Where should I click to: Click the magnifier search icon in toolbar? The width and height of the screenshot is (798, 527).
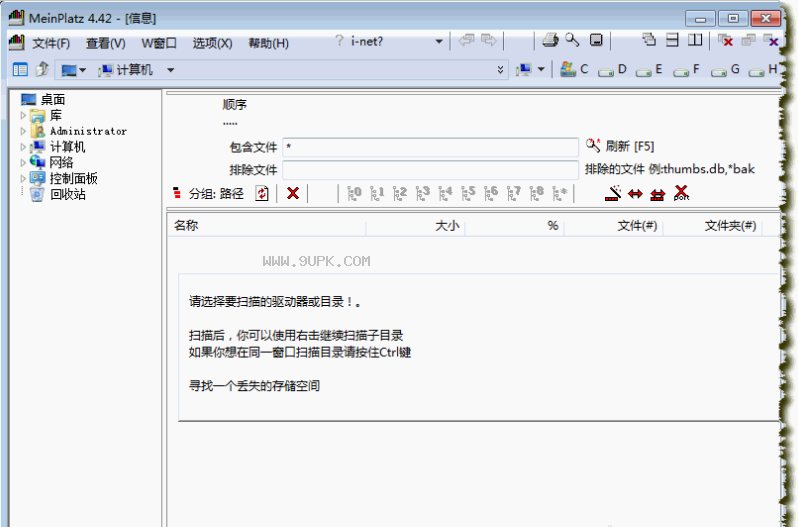click(x=572, y=40)
